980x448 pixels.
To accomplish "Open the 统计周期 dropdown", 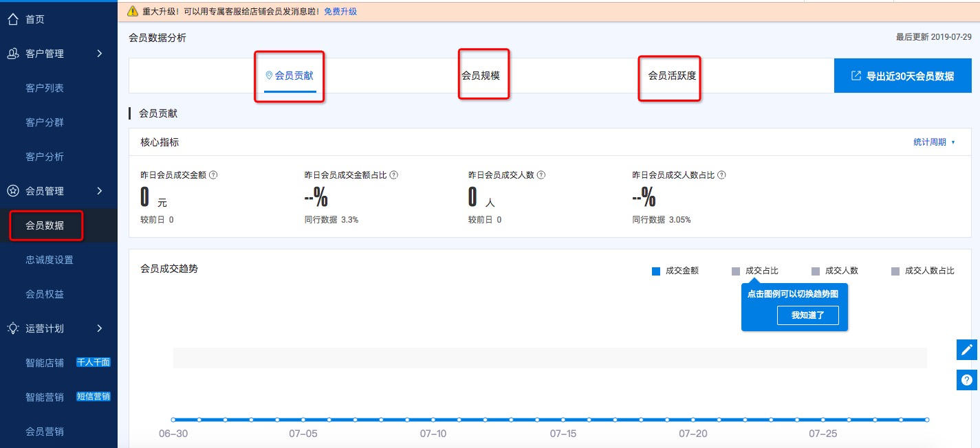I will pos(935,142).
